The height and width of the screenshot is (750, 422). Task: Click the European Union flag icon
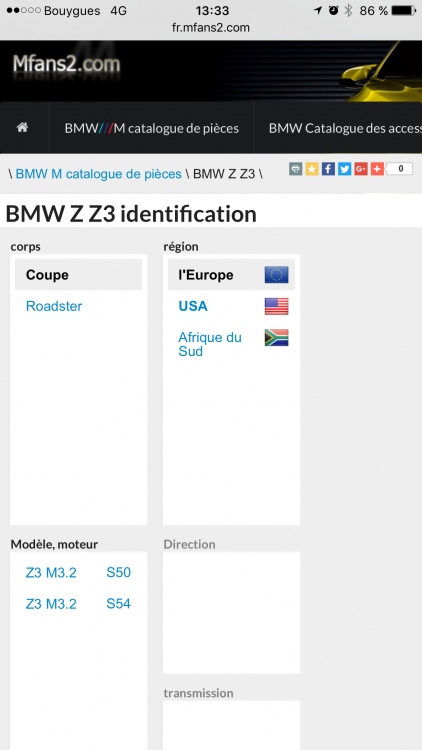277,275
